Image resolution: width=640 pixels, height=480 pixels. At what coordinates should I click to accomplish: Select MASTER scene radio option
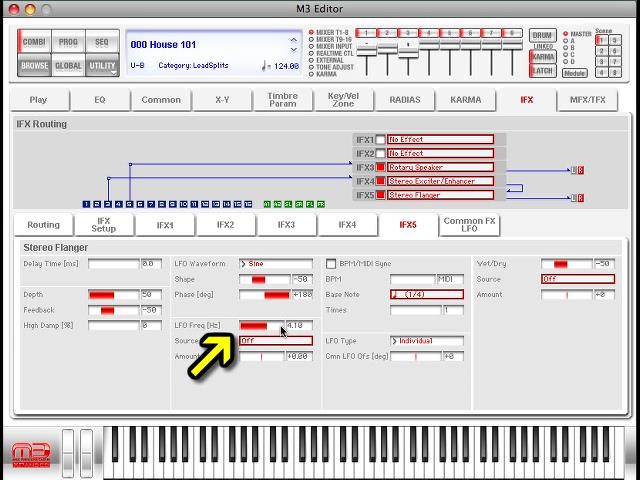566,34
